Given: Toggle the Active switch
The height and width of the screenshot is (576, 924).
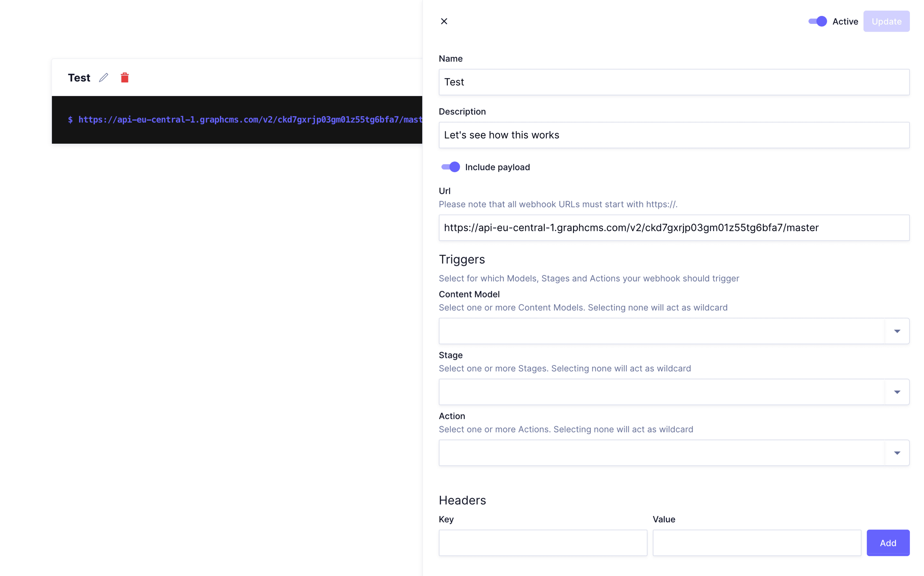Looking at the screenshot, I should (x=817, y=21).
